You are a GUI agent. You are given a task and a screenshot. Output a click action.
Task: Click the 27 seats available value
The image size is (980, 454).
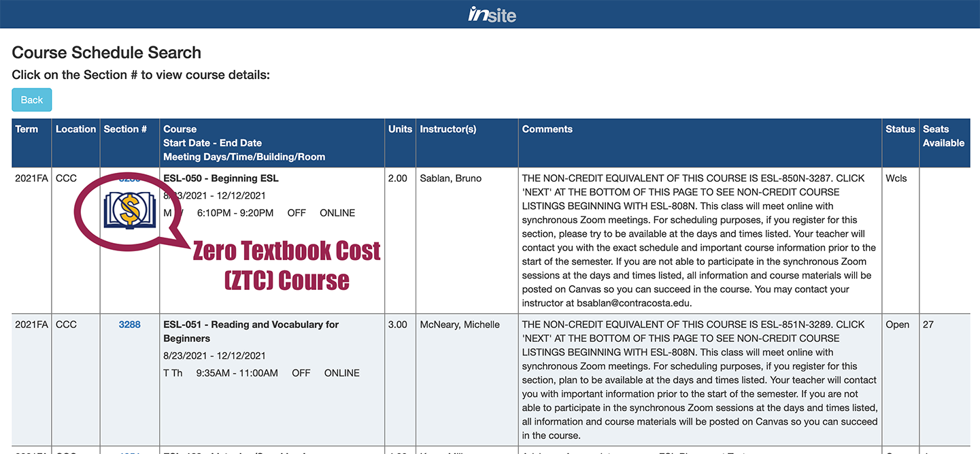(928, 325)
